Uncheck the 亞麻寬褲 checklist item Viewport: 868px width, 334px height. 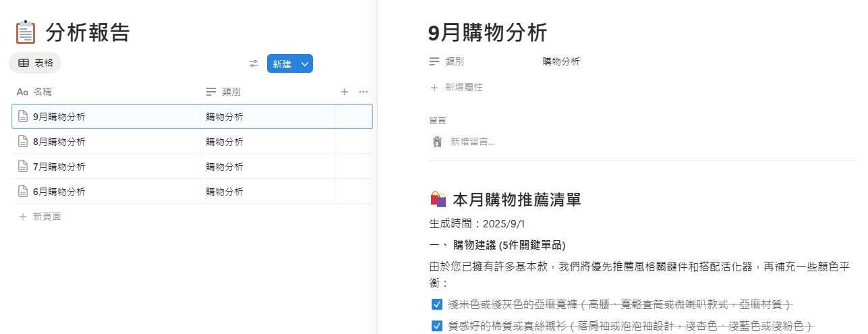tap(436, 304)
